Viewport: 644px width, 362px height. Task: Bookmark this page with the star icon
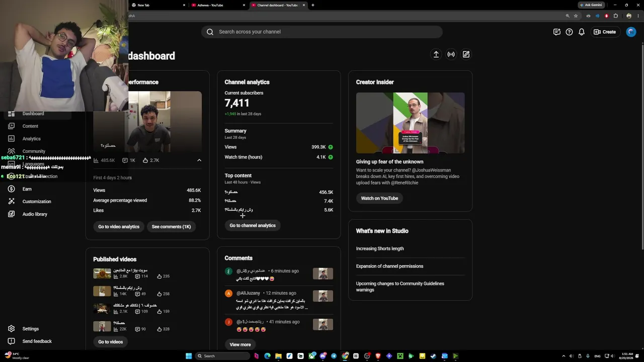click(576, 16)
